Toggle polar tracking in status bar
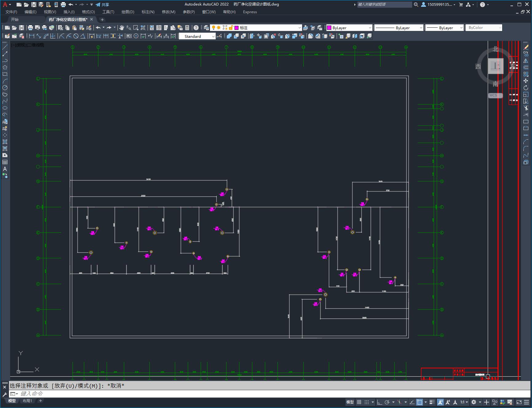 (x=387, y=402)
